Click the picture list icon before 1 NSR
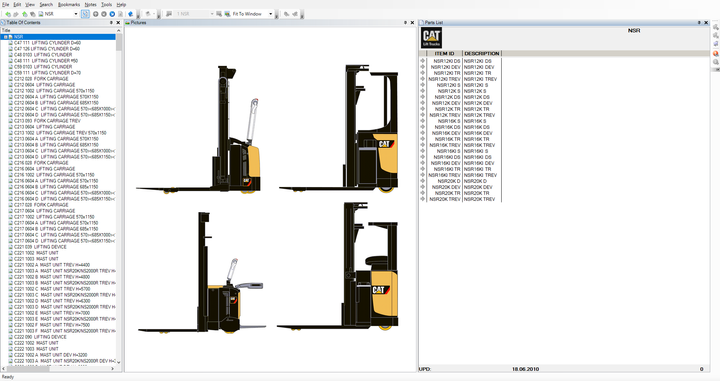 pos(169,14)
